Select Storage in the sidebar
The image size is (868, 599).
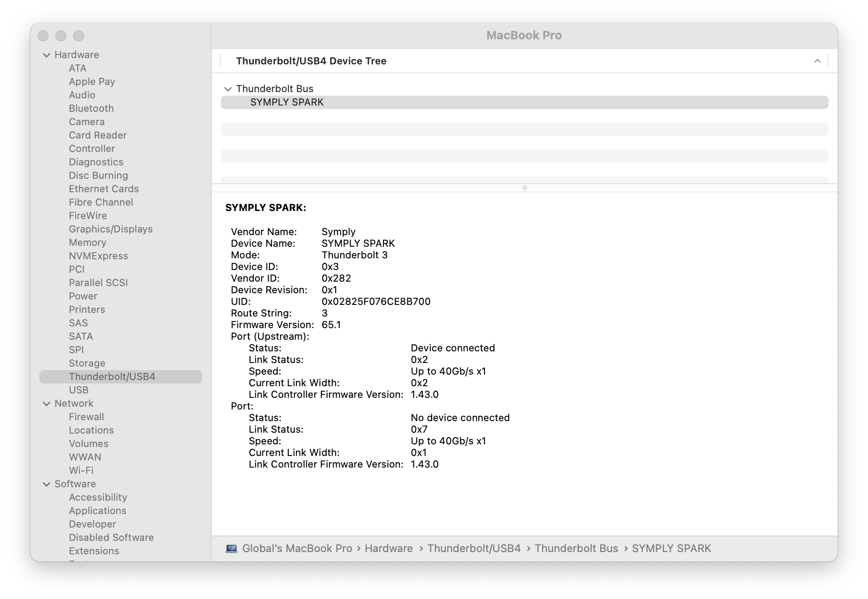87,363
